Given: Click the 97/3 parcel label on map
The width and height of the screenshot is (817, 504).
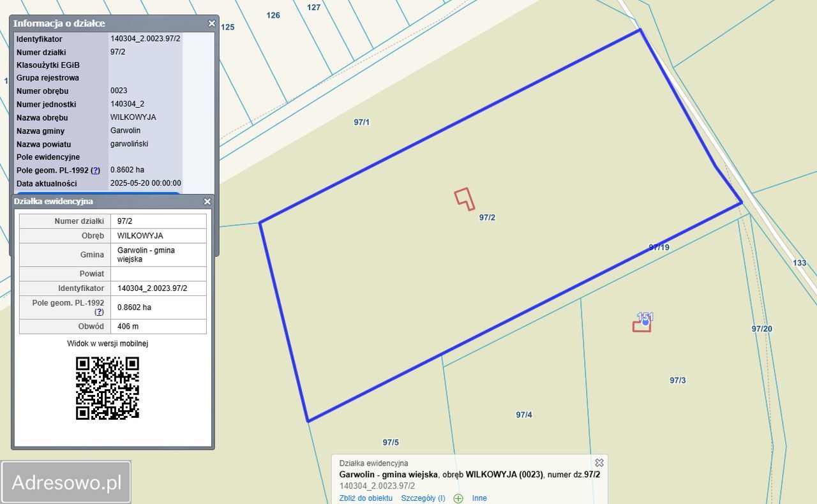Looking at the screenshot, I should click(x=678, y=380).
